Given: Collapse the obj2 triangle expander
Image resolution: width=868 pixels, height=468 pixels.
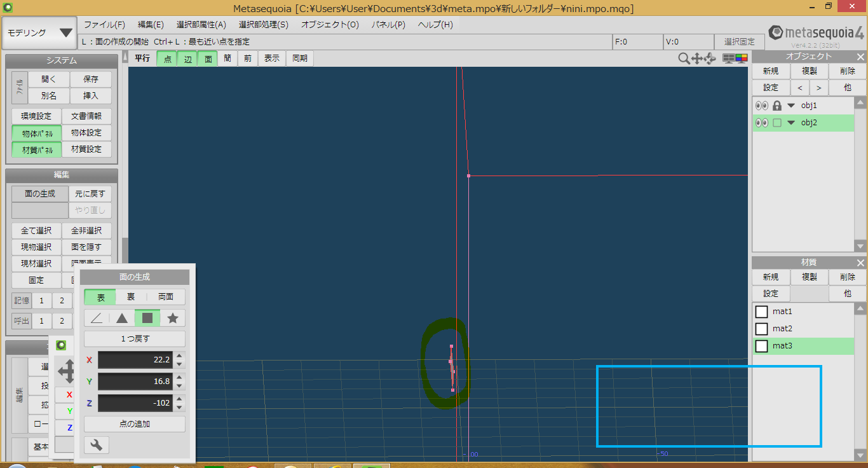Looking at the screenshot, I should pyautogui.click(x=791, y=123).
